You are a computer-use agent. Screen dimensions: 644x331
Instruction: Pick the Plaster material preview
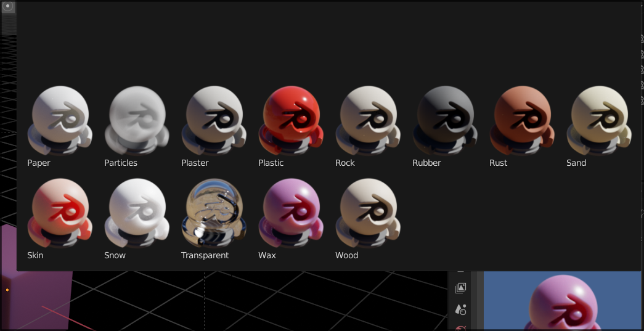[x=214, y=121]
